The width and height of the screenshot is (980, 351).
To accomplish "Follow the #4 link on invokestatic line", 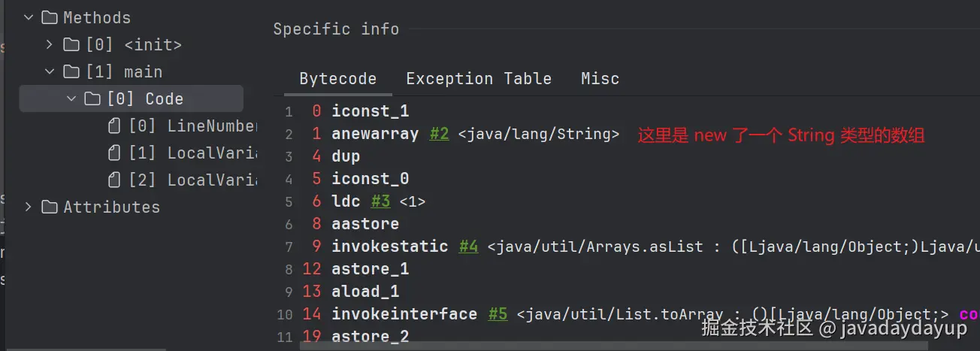I will pos(468,247).
